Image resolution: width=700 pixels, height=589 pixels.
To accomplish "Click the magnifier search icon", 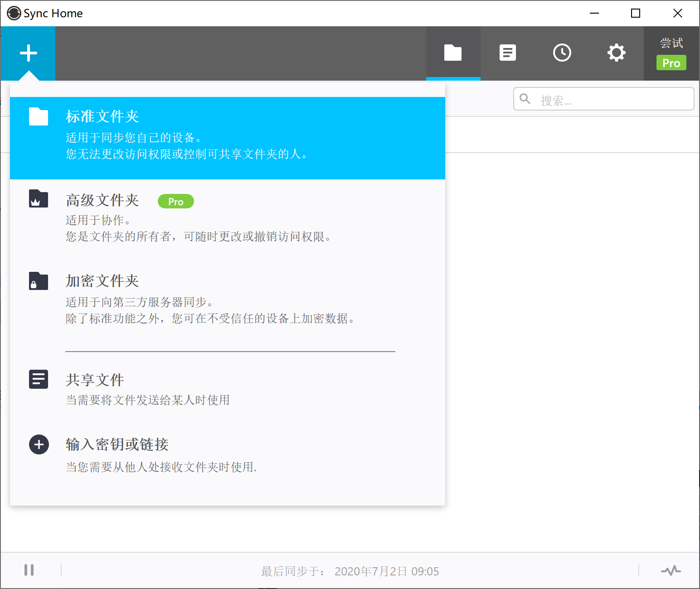I will tap(525, 99).
